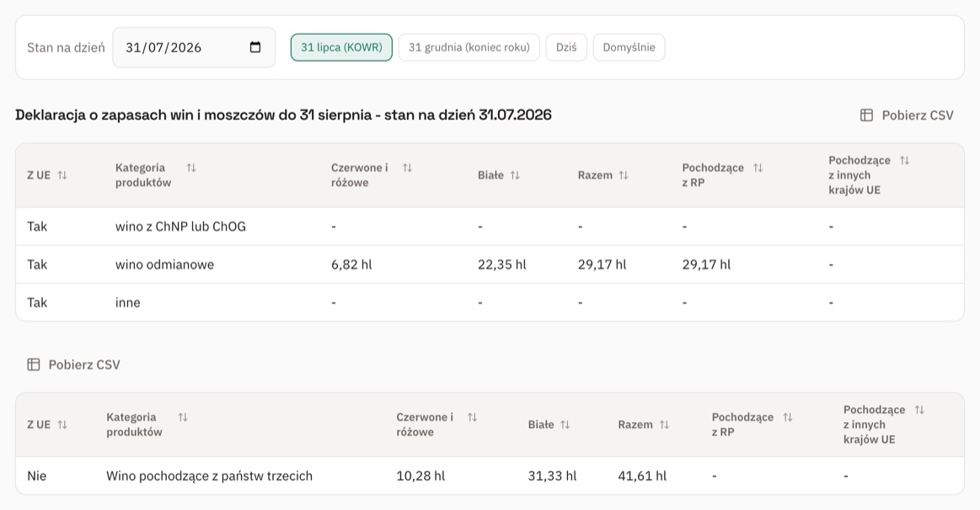
Task: Select the wino z ChNP lub ChOG row
Action: 490,226
